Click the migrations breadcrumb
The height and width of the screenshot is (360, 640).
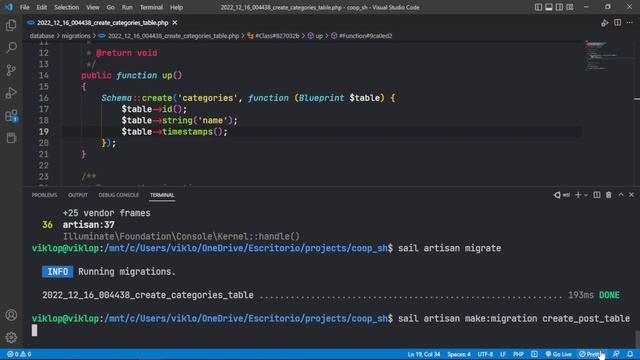(x=76, y=36)
